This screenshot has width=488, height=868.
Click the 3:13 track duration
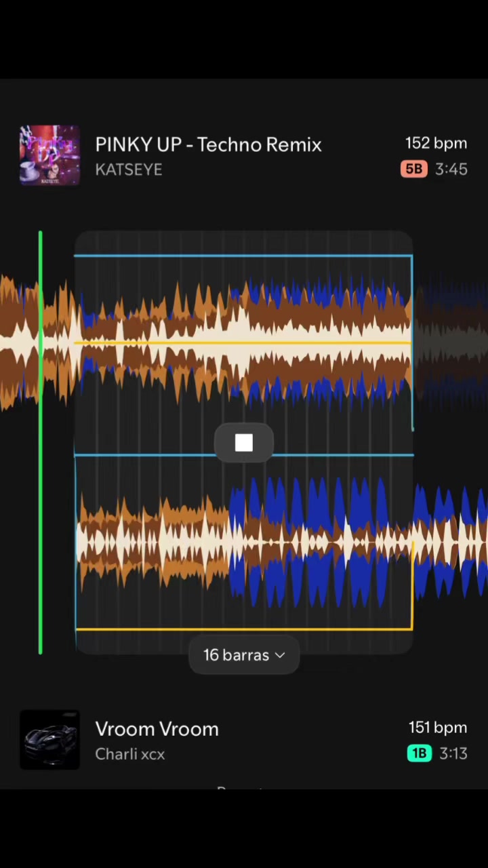coord(453,753)
